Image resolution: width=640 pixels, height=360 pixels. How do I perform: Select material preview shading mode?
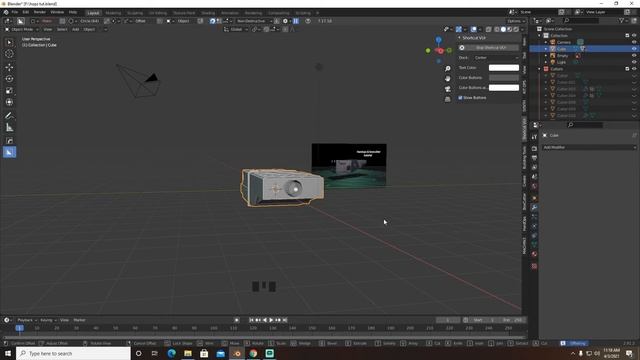[x=509, y=29]
